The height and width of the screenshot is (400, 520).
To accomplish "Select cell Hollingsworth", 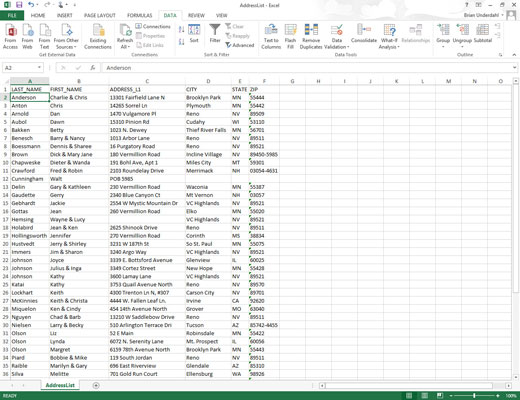I will click(x=30, y=236).
